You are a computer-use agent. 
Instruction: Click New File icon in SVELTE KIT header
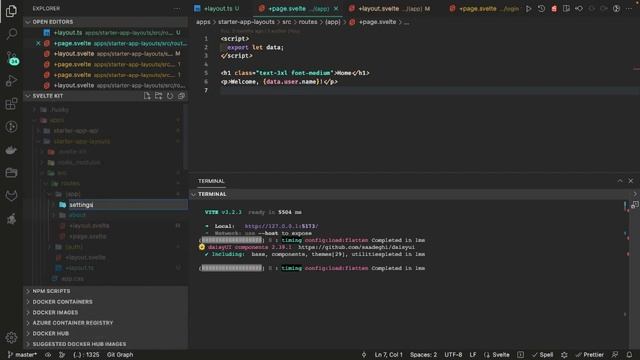click(x=147, y=96)
